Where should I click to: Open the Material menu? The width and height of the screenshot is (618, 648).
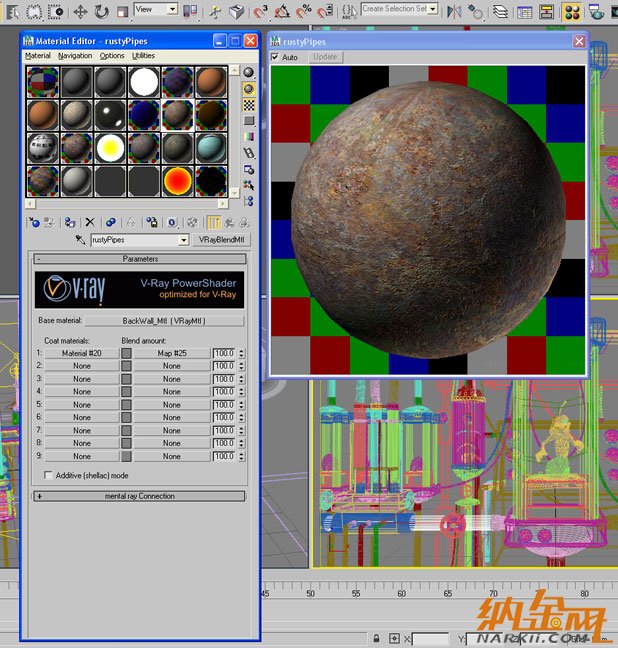point(38,55)
